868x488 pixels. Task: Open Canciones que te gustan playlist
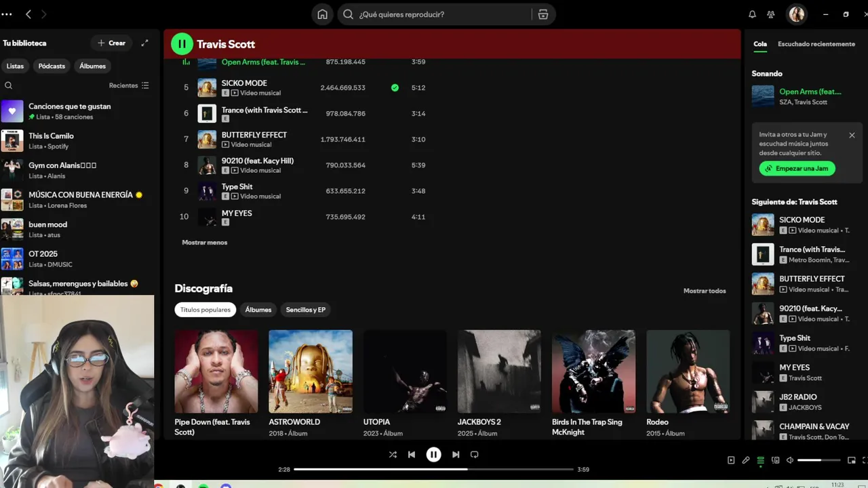[x=77, y=111]
